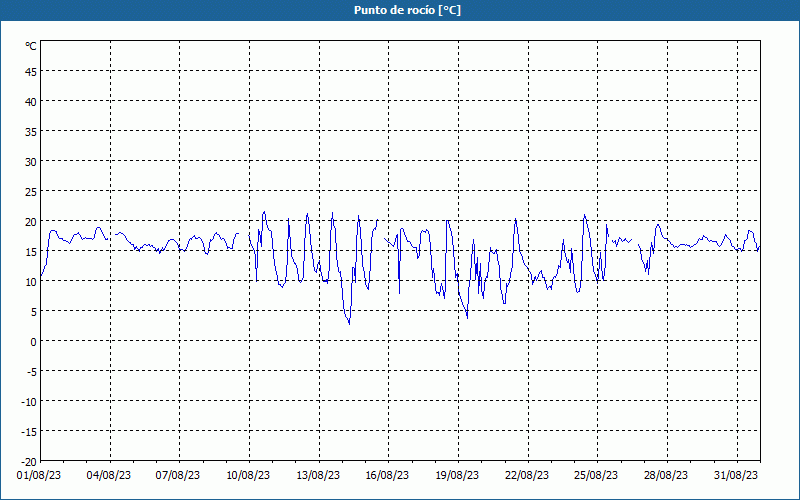Click the 19/08/23 date label
Viewport: 800px width, 500px height.
457,476
